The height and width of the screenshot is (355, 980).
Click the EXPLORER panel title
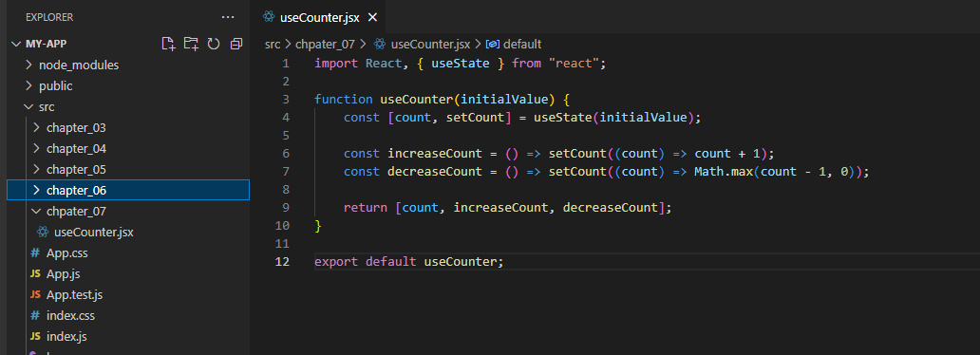49,17
